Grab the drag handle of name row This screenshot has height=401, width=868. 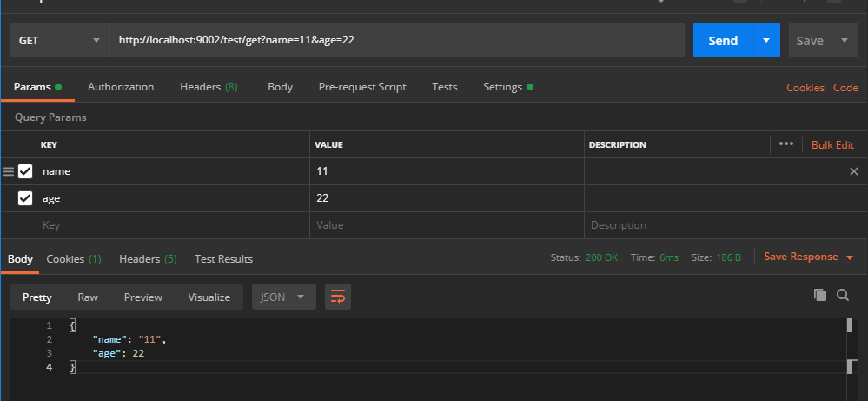pos(9,171)
